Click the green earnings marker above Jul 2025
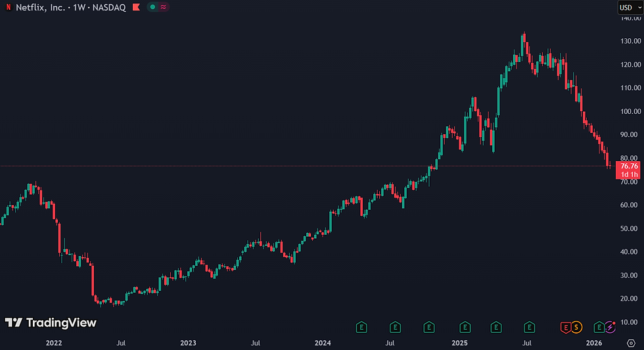 click(530, 328)
